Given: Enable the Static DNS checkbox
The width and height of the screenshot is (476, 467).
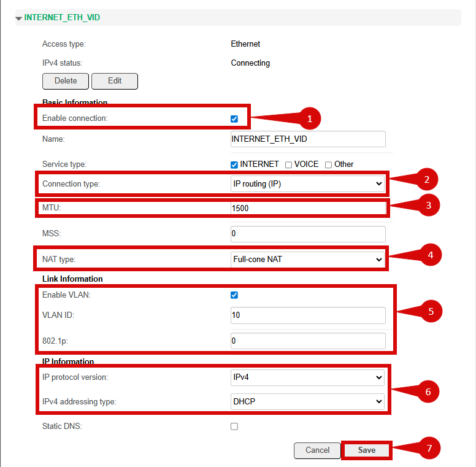Looking at the screenshot, I should [x=234, y=426].
